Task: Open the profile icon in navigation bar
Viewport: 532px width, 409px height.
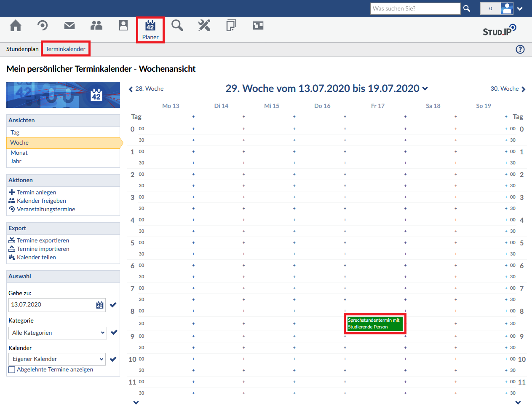Action: pos(123,26)
